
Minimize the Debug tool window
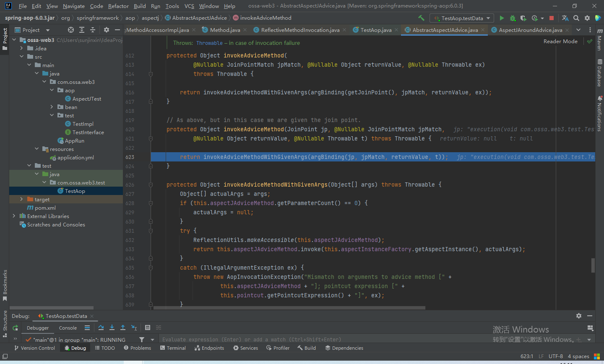pyautogui.click(x=590, y=316)
